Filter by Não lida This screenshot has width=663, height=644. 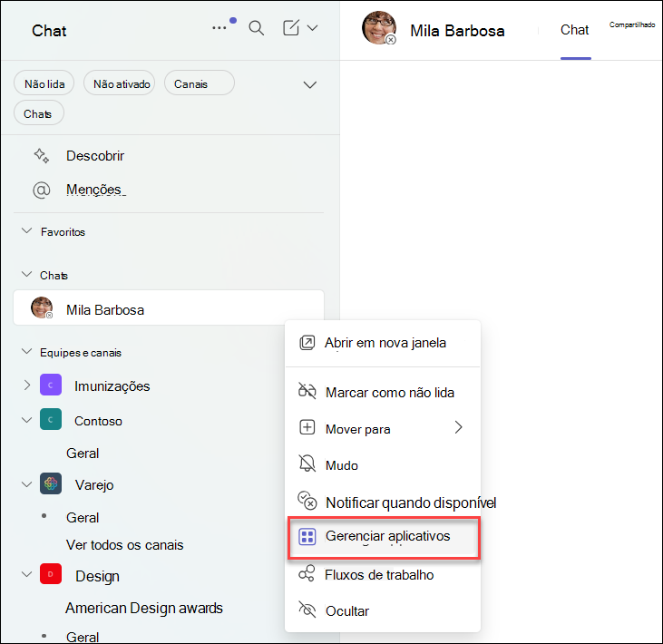(44, 83)
